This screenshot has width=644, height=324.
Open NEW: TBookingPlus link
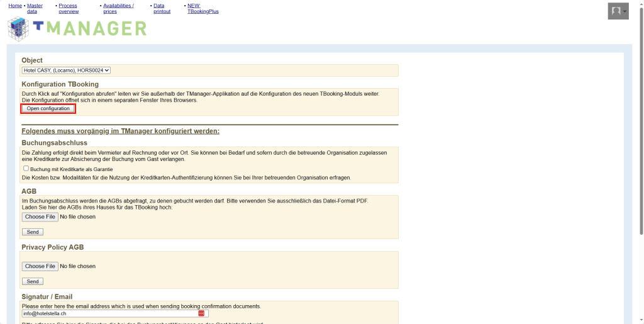(203, 9)
